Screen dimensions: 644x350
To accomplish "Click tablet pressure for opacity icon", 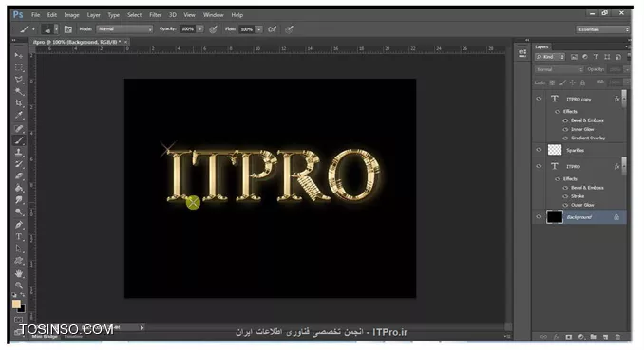I will pos(213,29).
